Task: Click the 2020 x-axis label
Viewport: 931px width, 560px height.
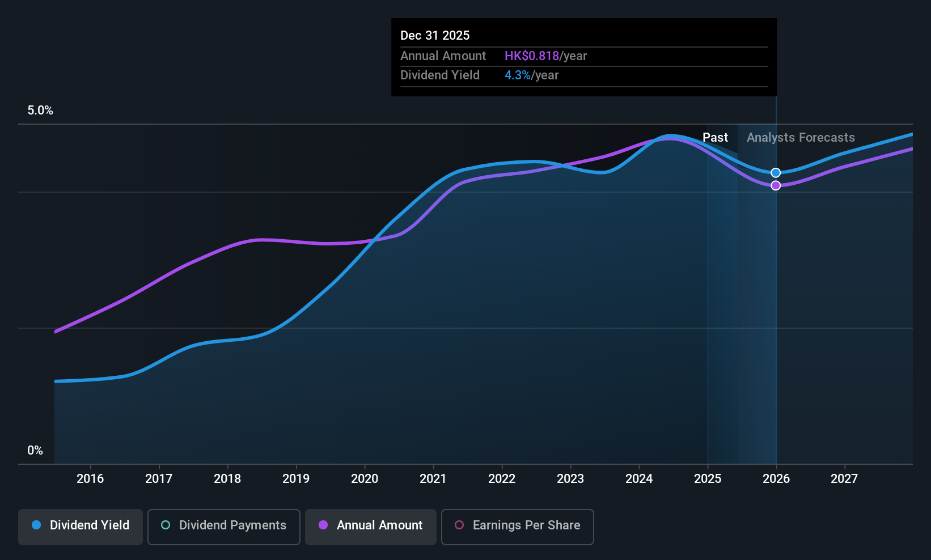Action: 365,479
